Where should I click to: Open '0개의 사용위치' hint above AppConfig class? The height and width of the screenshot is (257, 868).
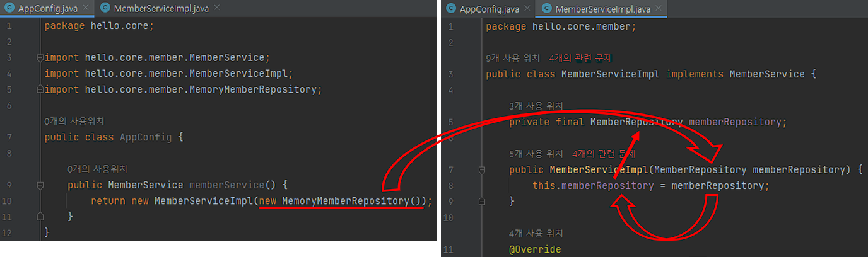pyautogui.click(x=74, y=121)
